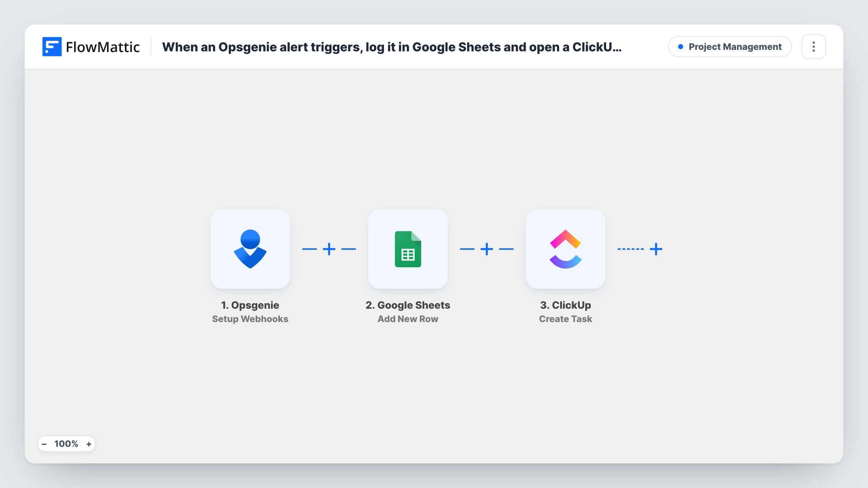Screen dimensions: 868x488
Task: Open the Project Management category tag
Action: [729, 47]
